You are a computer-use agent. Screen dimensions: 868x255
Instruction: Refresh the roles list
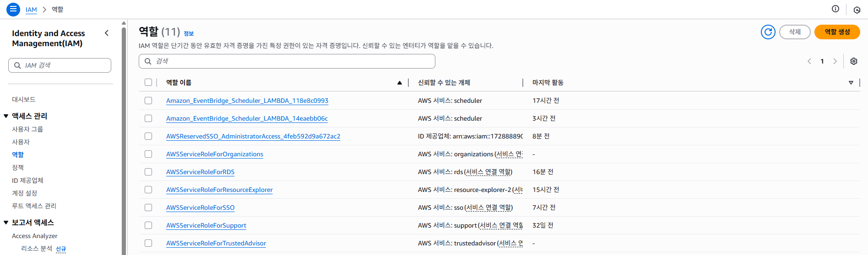click(x=768, y=32)
